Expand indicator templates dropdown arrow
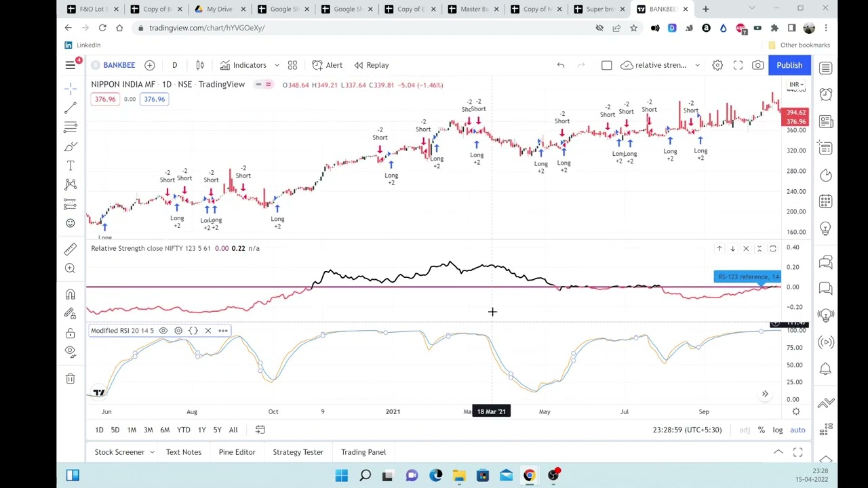 pos(277,65)
